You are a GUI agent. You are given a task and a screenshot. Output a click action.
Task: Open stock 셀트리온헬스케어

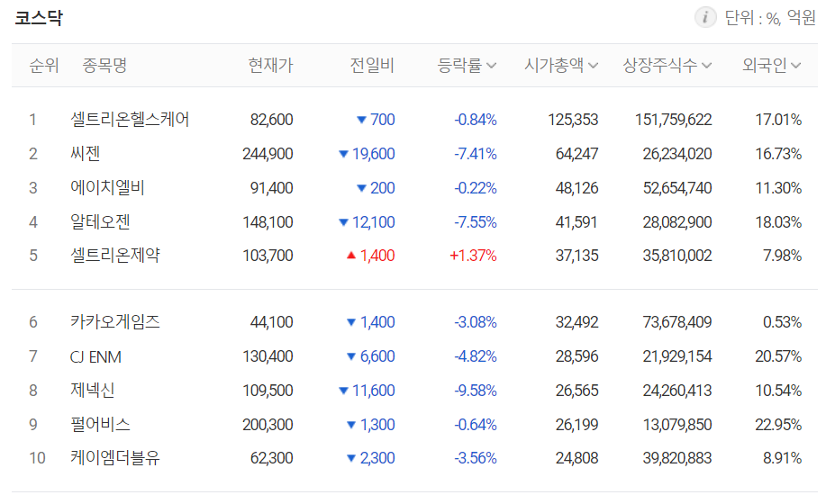click(130, 119)
